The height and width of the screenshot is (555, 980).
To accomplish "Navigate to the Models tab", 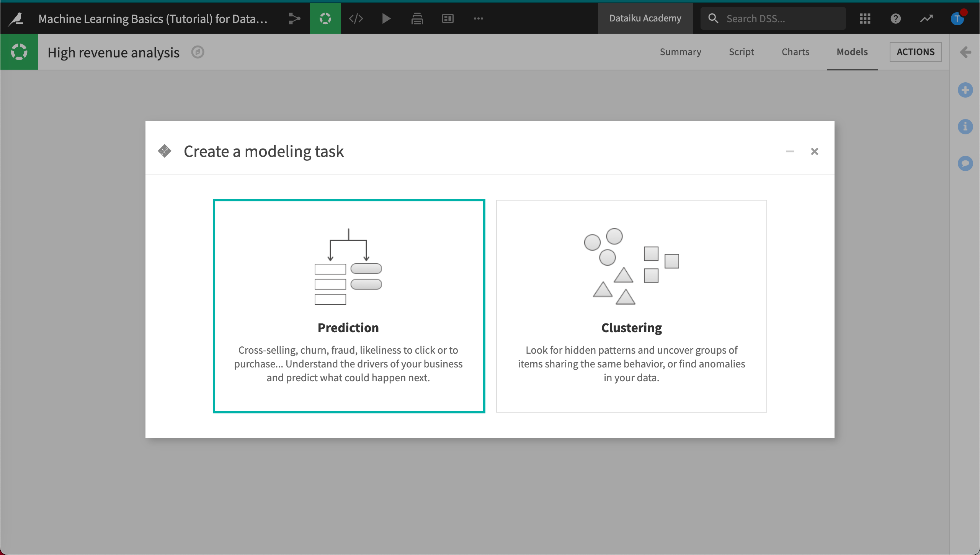I will [852, 51].
